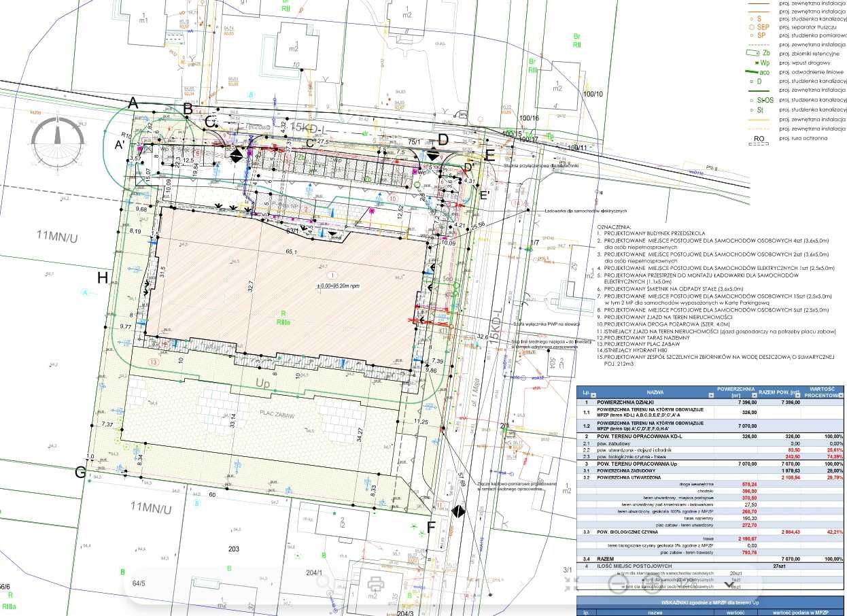Click "proj. zbiorniki retencyjne" legend description

pyautogui.click(x=808, y=52)
